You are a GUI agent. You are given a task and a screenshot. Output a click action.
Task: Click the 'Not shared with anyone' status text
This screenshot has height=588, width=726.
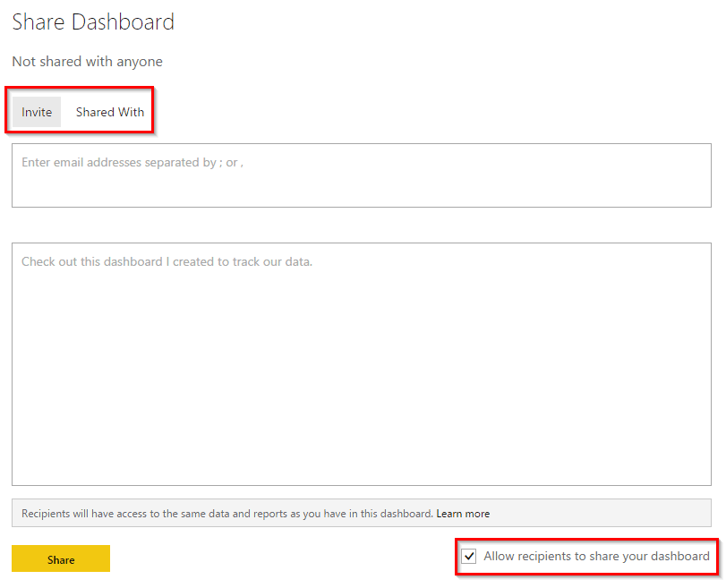coord(87,62)
